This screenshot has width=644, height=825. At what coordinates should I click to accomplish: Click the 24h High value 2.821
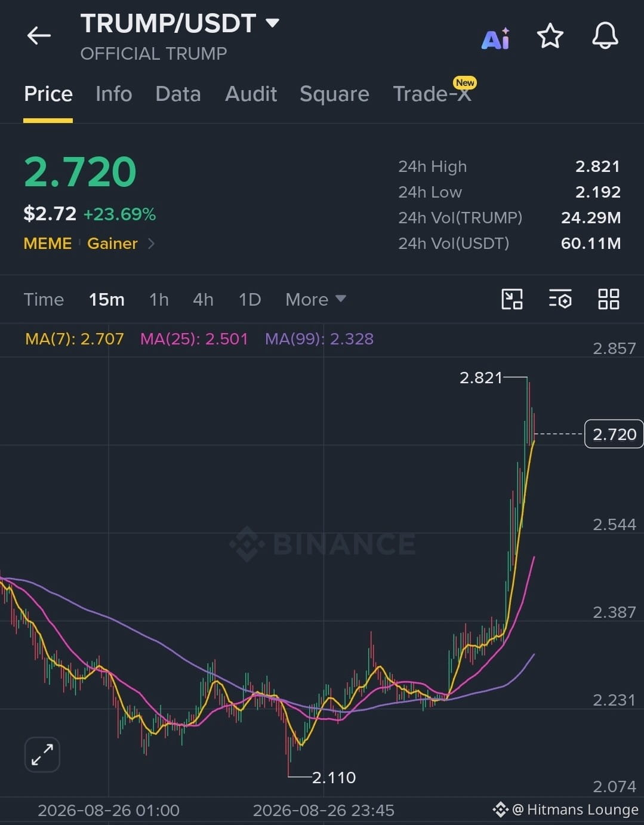coord(597,167)
